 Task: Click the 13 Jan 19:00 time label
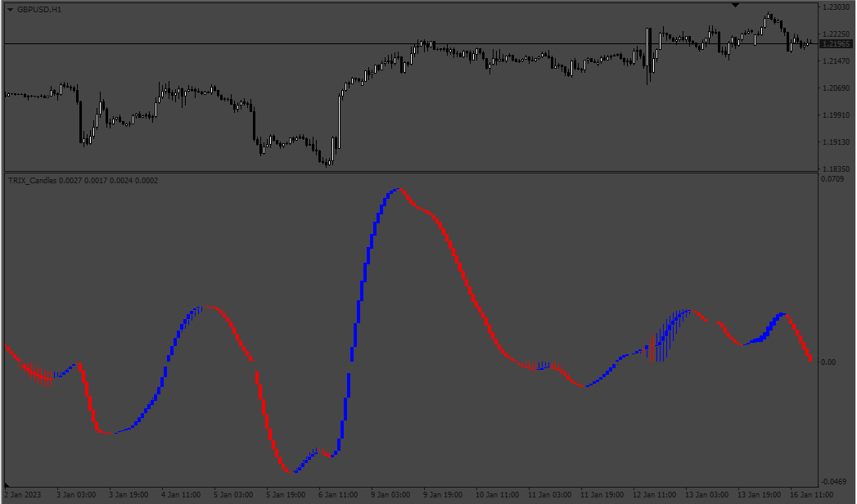click(759, 495)
